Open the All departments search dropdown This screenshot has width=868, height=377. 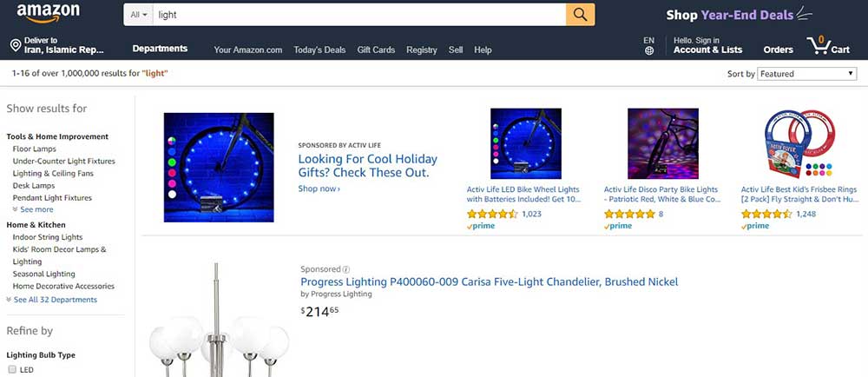[138, 15]
